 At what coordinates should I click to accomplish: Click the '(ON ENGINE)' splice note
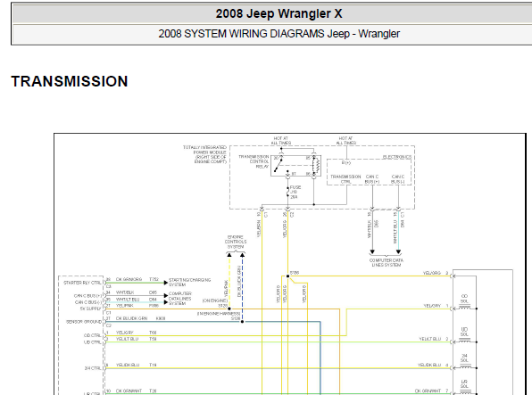(215, 300)
